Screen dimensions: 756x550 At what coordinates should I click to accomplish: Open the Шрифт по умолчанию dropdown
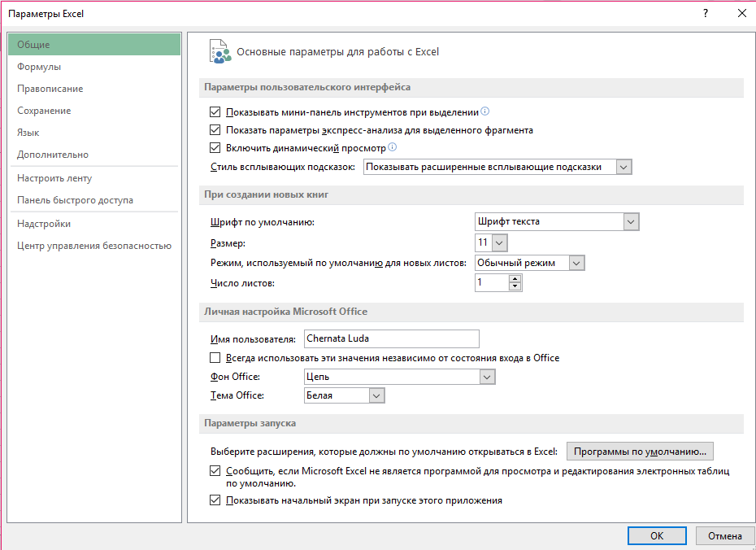pyautogui.click(x=631, y=222)
